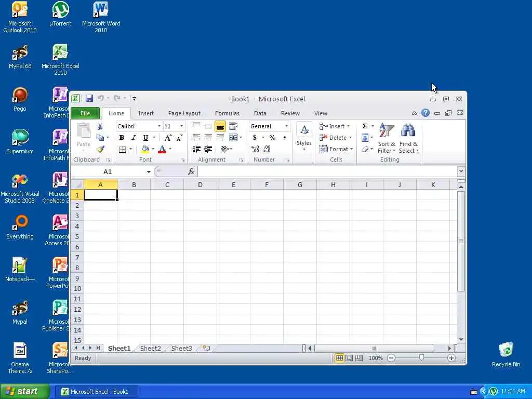Click the Merge & Center icon
The width and height of the screenshot is (532, 399).
233,137
